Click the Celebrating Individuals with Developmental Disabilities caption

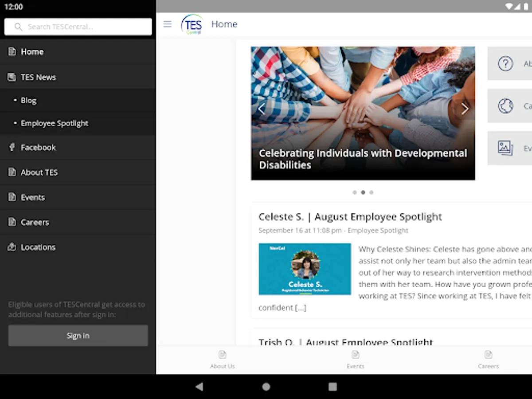(363, 159)
